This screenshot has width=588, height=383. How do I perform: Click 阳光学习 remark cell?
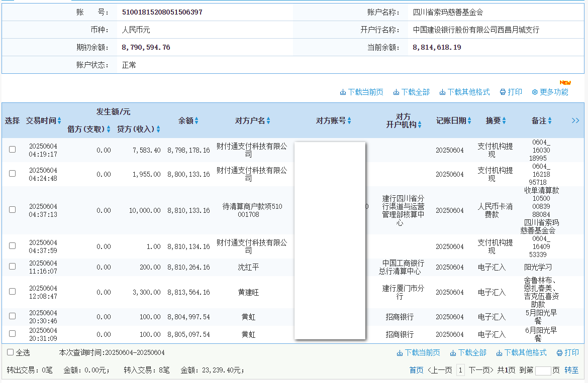pyautogui.click(x=538, y=268)
